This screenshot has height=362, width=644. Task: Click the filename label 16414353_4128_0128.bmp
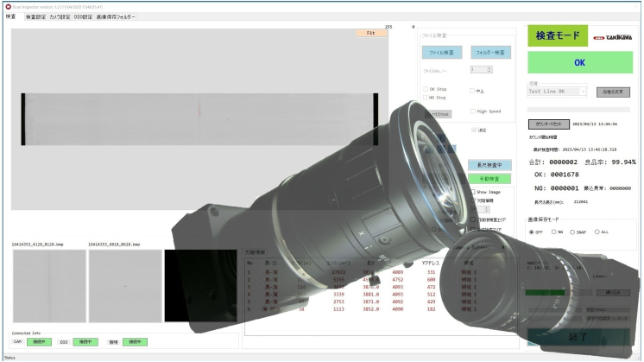click(x=37, y=245)
